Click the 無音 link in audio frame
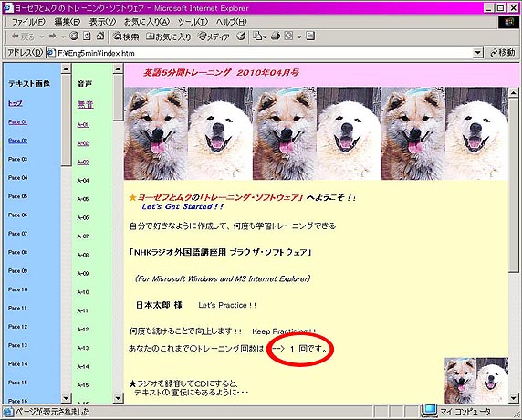Viewport: 522px width, 420px height. tap(85, 105)
